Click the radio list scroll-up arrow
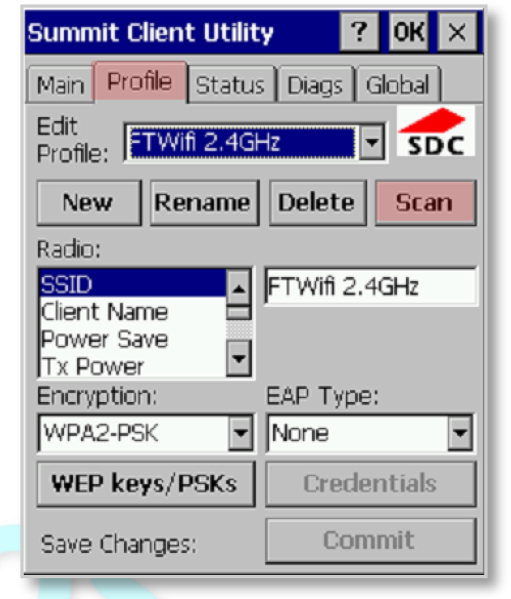This screenshot has height=599, width=511. point(239,288)
